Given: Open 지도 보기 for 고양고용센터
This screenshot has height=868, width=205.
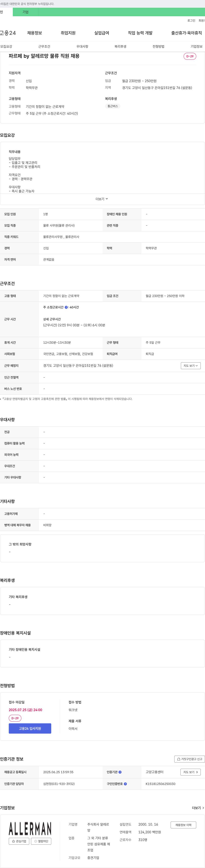Looking at the screenshot, I should pos(190,772).
